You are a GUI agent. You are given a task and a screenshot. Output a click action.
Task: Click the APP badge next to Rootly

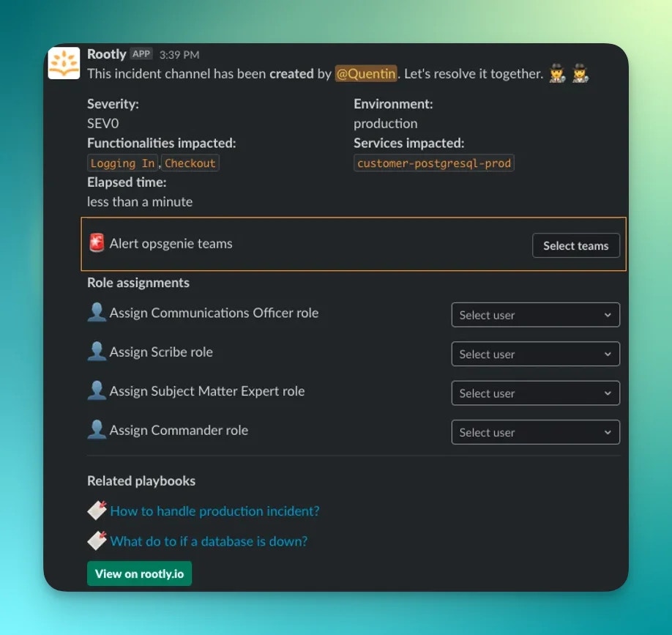[x=141, y=54]
